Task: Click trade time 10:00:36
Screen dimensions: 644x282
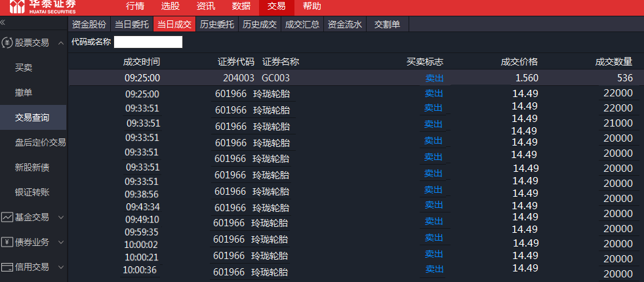Action: [x=140, y=270]
